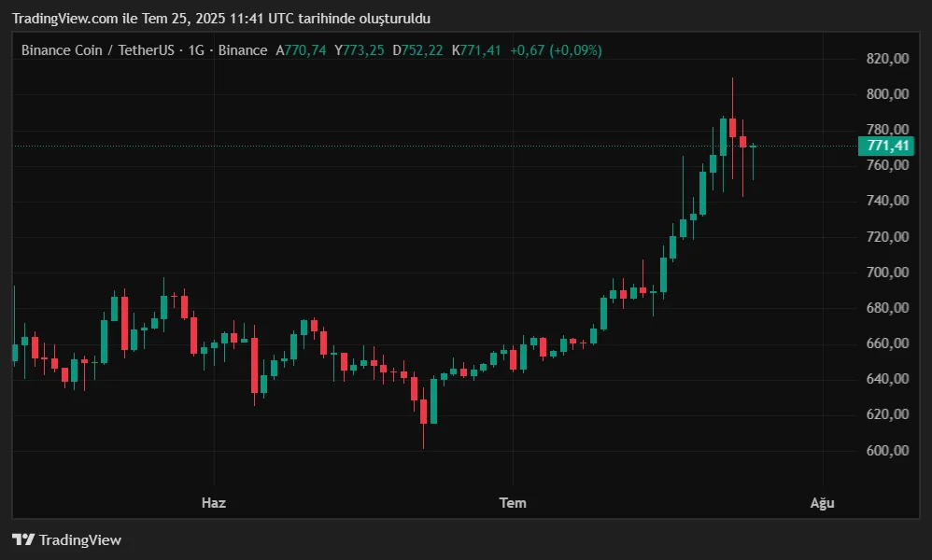Screen dimensions: 932x560
Task: Click the 'Haz' month label on time axis
Action: 213,503
